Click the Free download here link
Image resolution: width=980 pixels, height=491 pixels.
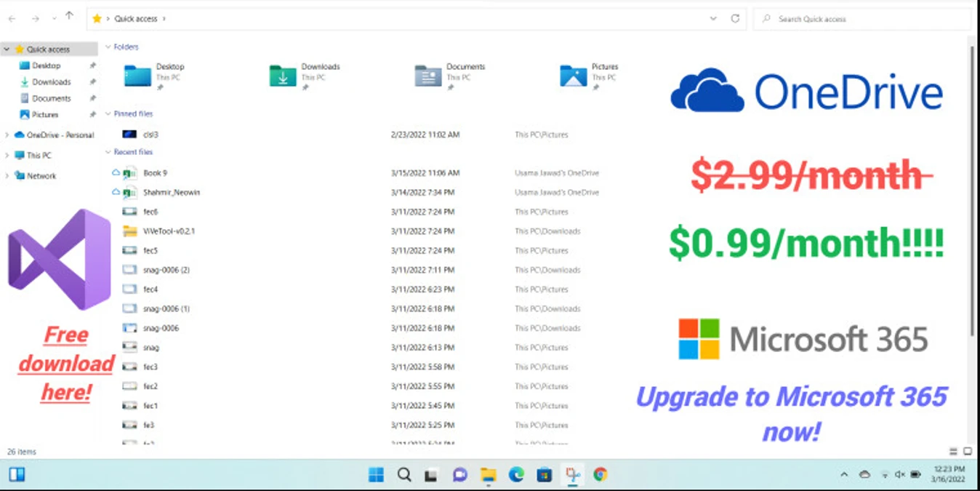[66, 364]
